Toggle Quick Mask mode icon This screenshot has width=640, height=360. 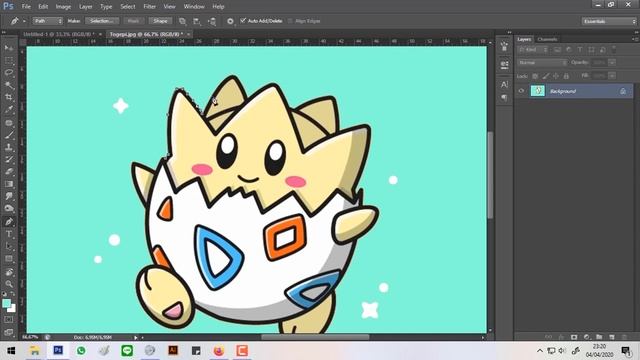[9, 320]
